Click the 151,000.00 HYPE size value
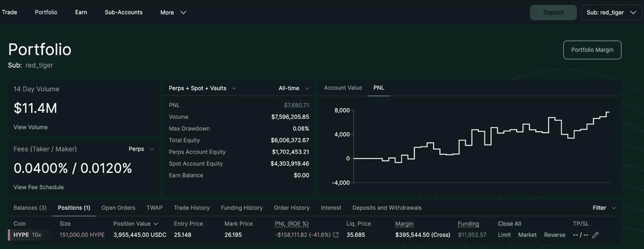The height and width of the screenshot is (249, 644). [82, 235]
